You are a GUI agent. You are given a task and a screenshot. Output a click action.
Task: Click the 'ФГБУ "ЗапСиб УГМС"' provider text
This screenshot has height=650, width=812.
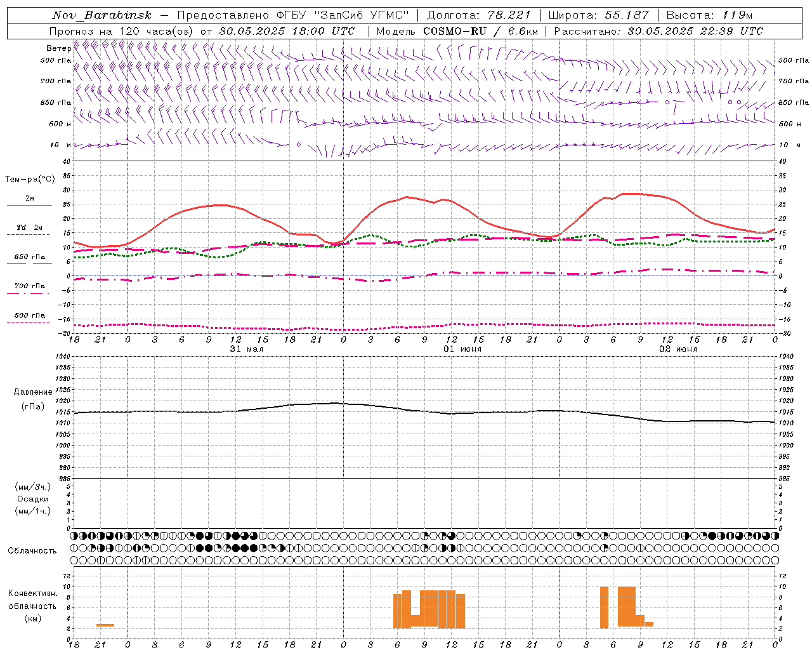[343, 15]
